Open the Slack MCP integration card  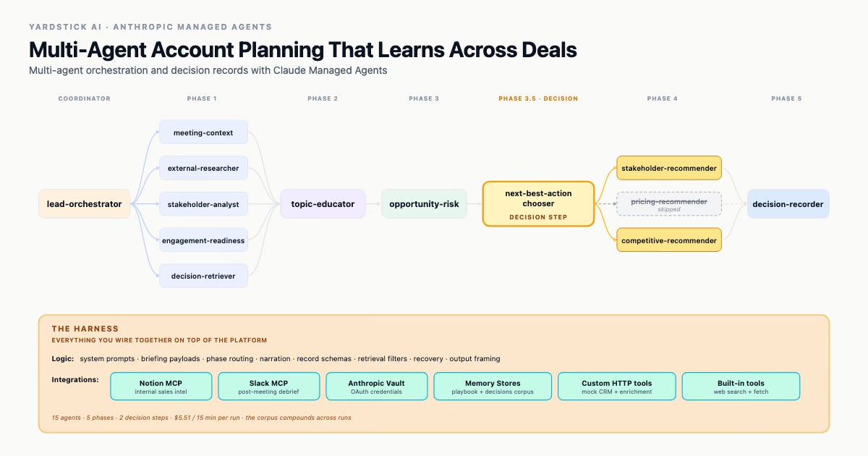tap(269, 387)
